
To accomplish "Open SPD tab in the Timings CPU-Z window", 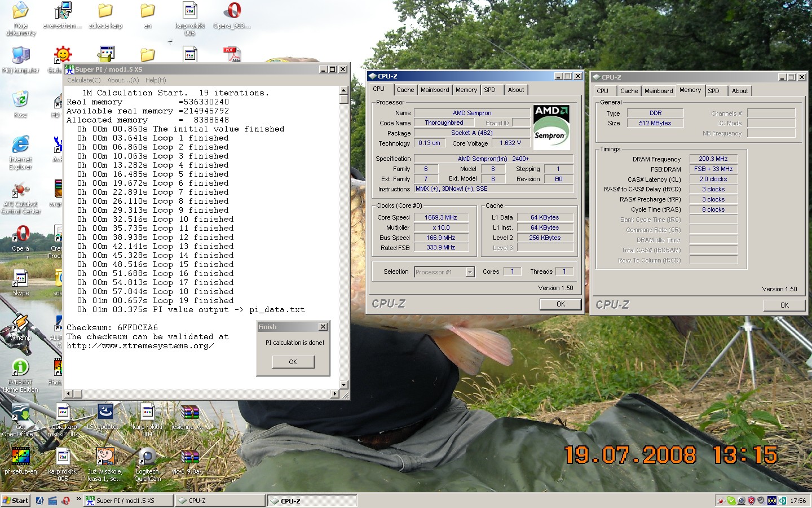I will pos(713,91).
